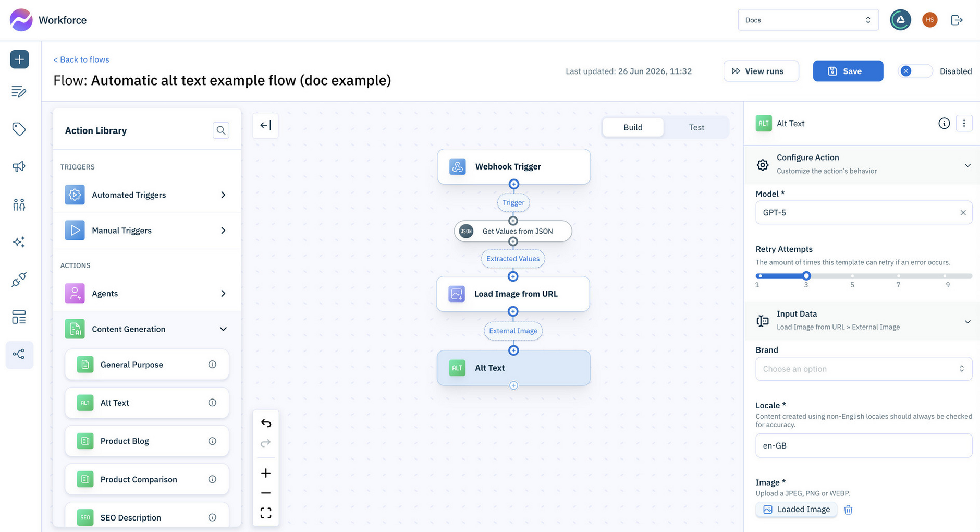Viewport: 980px width, 532px height.
Task: Open the Brand dropdown
Action: point(864,369)
